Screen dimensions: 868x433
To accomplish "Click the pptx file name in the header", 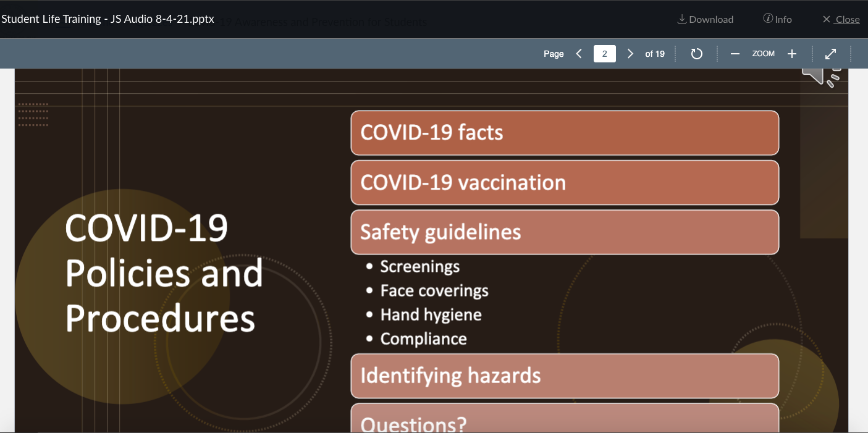I will pos(107,19).
